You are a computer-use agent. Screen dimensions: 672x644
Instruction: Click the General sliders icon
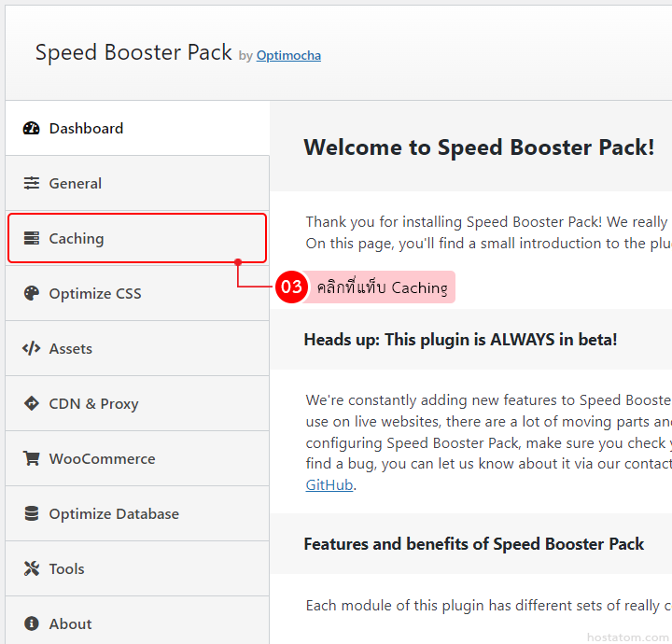[x=32, y=184]
